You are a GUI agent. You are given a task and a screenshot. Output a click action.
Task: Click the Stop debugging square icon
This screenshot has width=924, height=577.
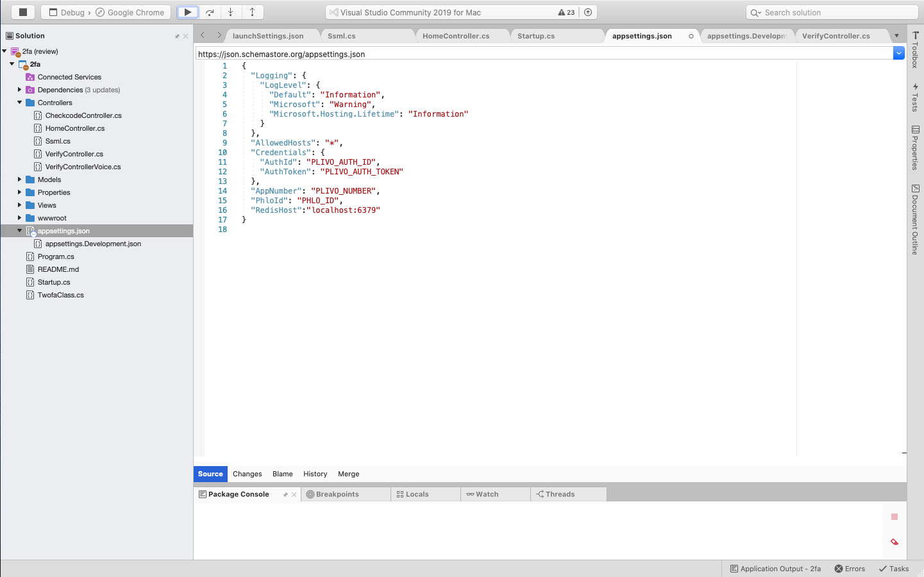[x=23, y=12]
